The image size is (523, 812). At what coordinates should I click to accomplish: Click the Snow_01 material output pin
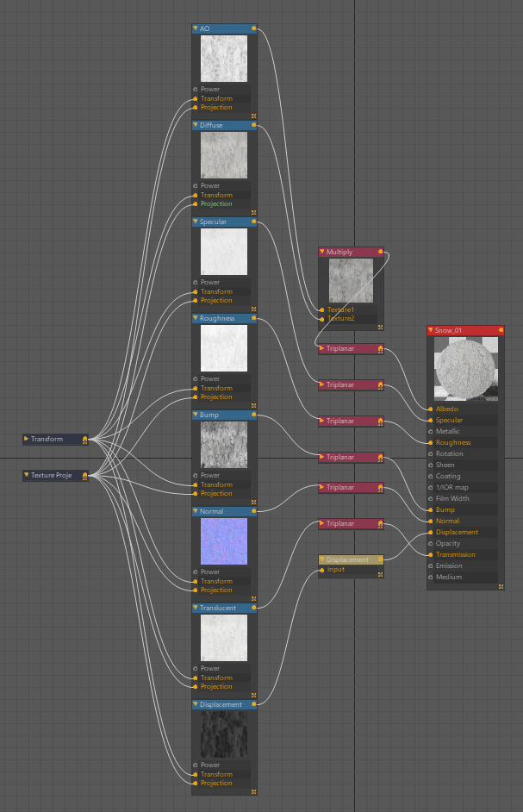(501, 330)
